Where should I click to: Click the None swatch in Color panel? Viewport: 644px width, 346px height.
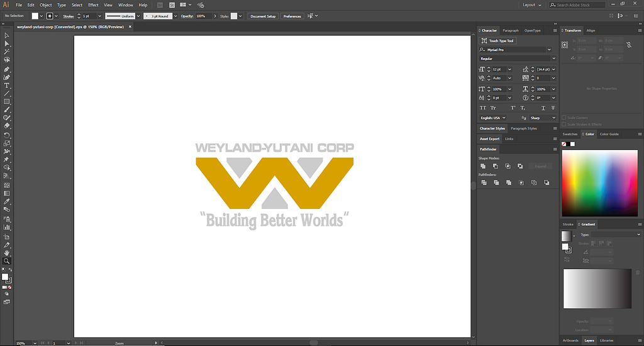pos(564,144)
